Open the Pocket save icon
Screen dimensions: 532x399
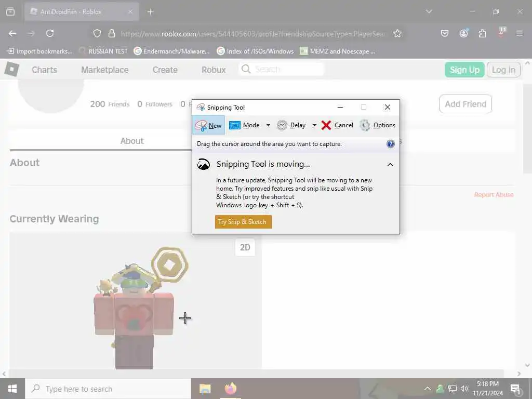point(445,33)
